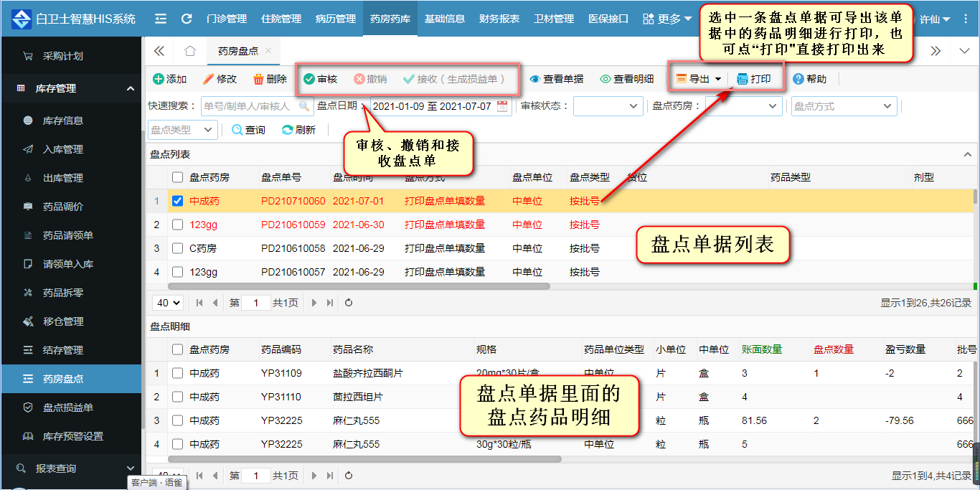Open 帮助 help icon in toolbar
Image resolution: width=980 pixels, height=490 pixels.
[x=798, y=79]
